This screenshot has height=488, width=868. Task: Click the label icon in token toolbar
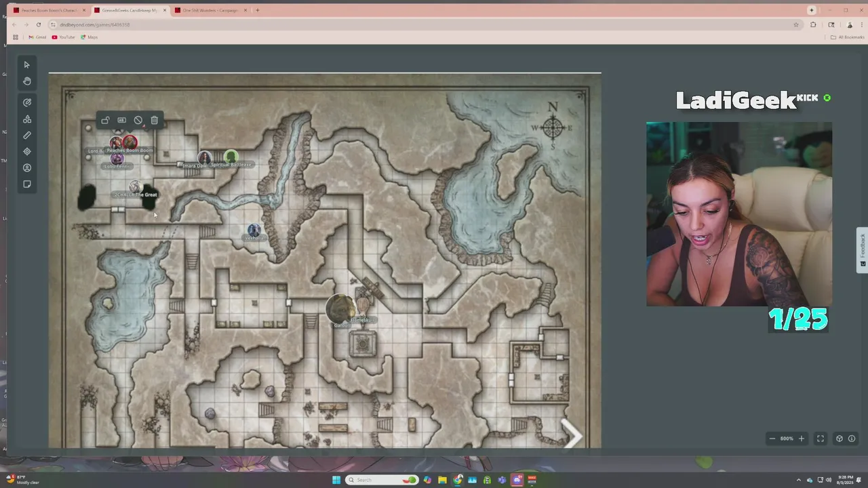(x=121, y=121)
